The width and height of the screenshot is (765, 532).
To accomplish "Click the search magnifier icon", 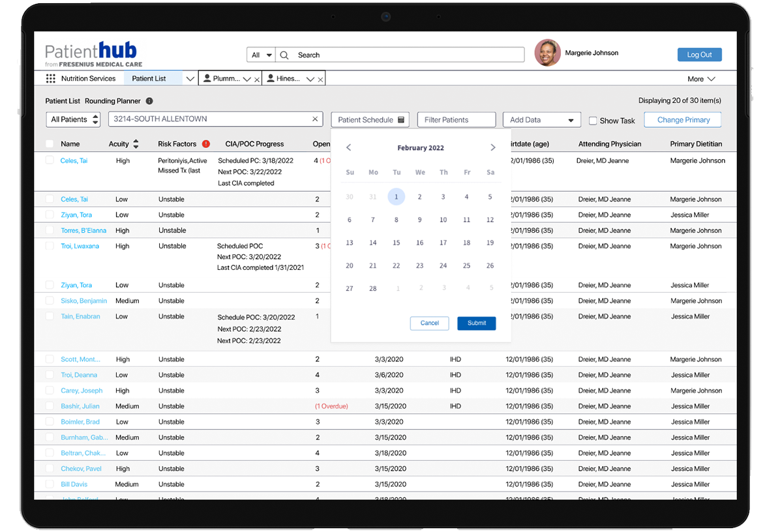I will coord(284,55).
